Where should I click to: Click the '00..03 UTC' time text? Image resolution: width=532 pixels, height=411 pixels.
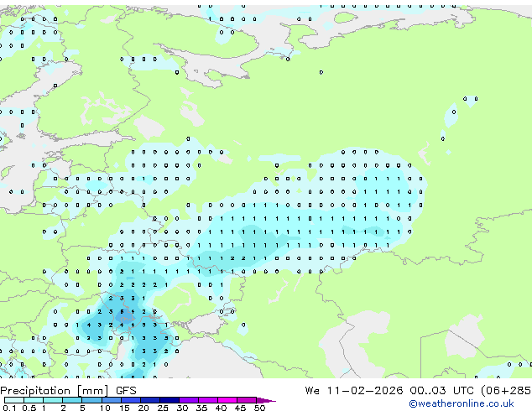point(441,391)
